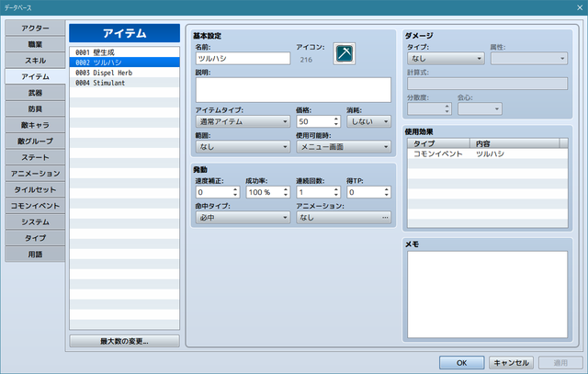Open the 用語 tab

tap(35, 254)
